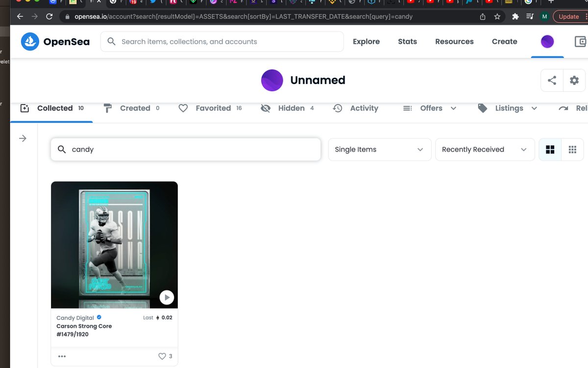The height and width of the screenshot is (368, 588).
Task: Switch to the Hidden tab
Action: pos(287,108)
